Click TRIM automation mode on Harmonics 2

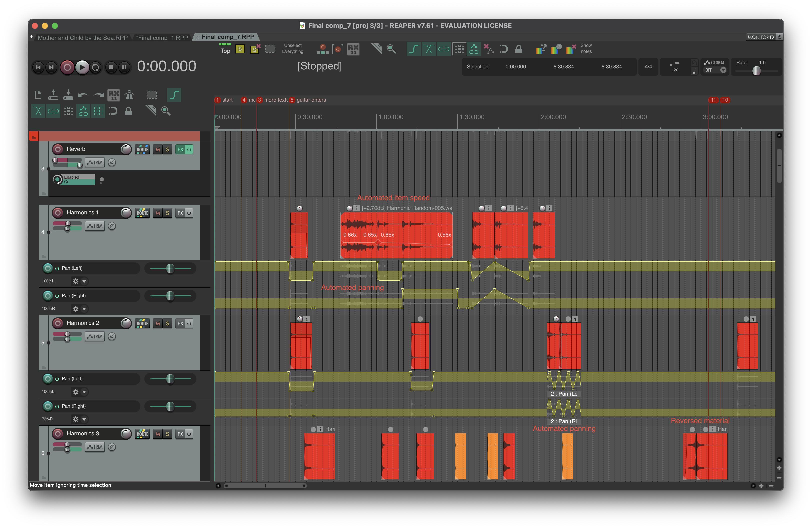click(x=95, y=337)
